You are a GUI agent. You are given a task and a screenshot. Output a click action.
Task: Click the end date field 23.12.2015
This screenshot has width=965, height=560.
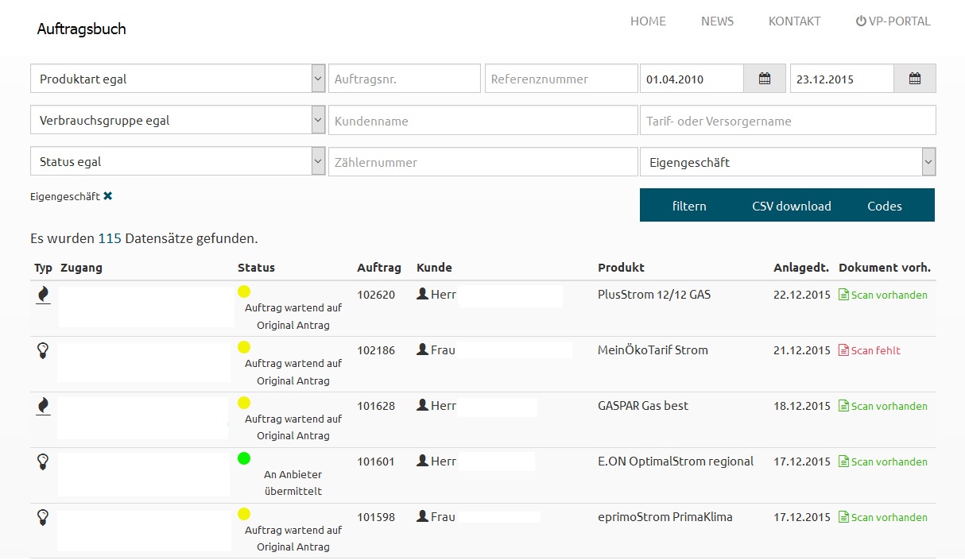tap(842, 79)
